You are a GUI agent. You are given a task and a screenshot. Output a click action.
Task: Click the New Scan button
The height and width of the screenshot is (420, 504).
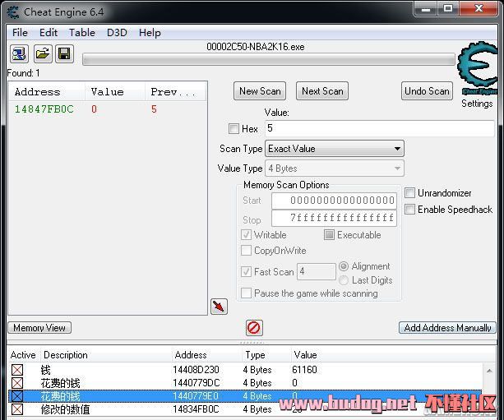pos(260,91)
